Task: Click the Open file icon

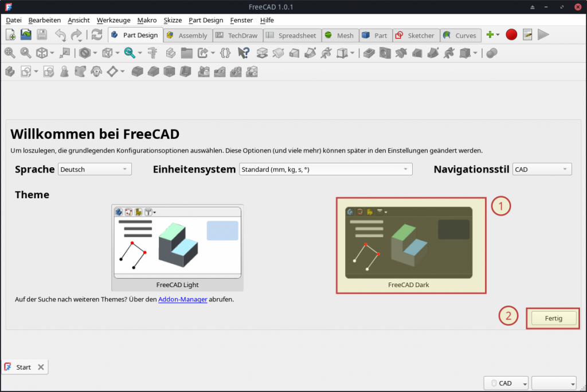Action: click(26, 35)
